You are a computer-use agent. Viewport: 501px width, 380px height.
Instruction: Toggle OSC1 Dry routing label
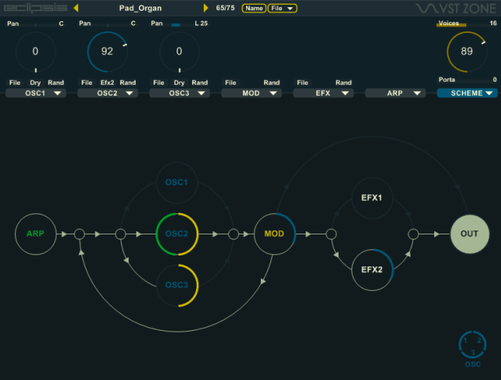[35, 83]
